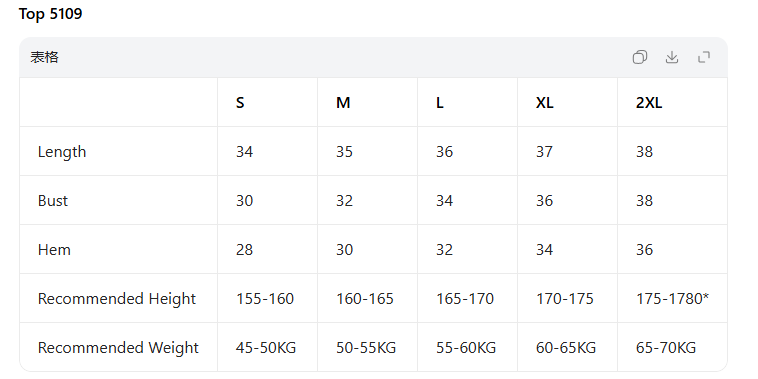Viewport: 758px width, 379px height.
Task: Select the Hem row label
Action: tap(54, 249)
